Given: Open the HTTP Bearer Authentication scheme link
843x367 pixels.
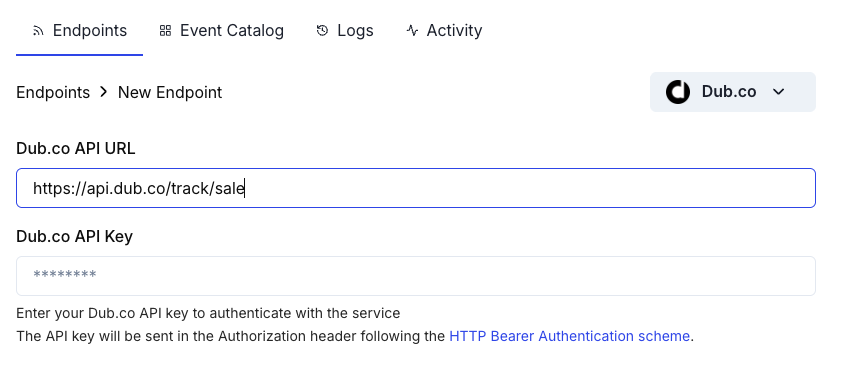Looking at the screenshot, I should [569, 336].
